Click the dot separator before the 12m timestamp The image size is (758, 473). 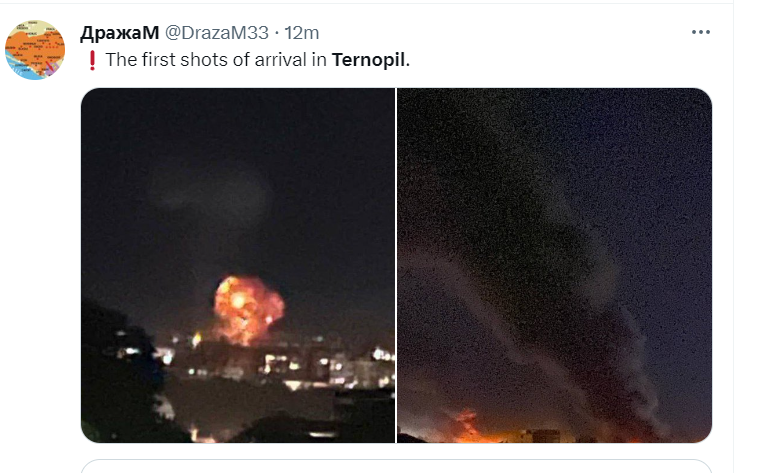277,33
